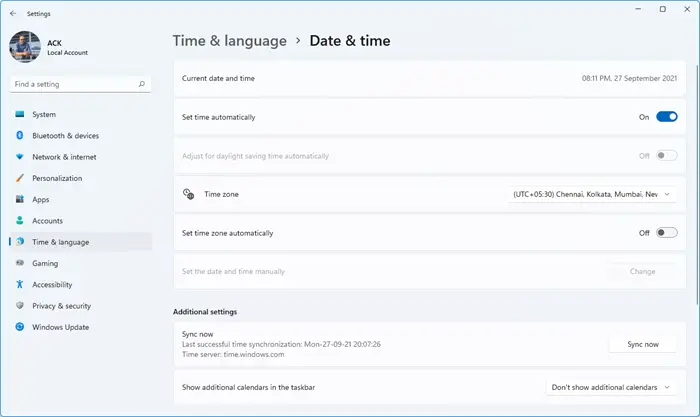Open the additional calendars dropdown
Image resolution: width=700 pixels, height=417 pixels.
point(611,387)
